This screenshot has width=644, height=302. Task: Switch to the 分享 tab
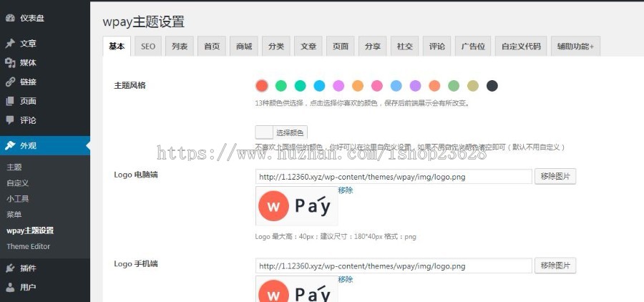point(373,47)
